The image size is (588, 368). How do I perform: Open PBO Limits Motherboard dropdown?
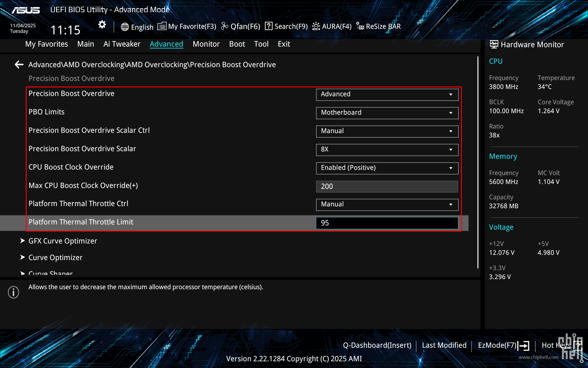coord(387,113)
